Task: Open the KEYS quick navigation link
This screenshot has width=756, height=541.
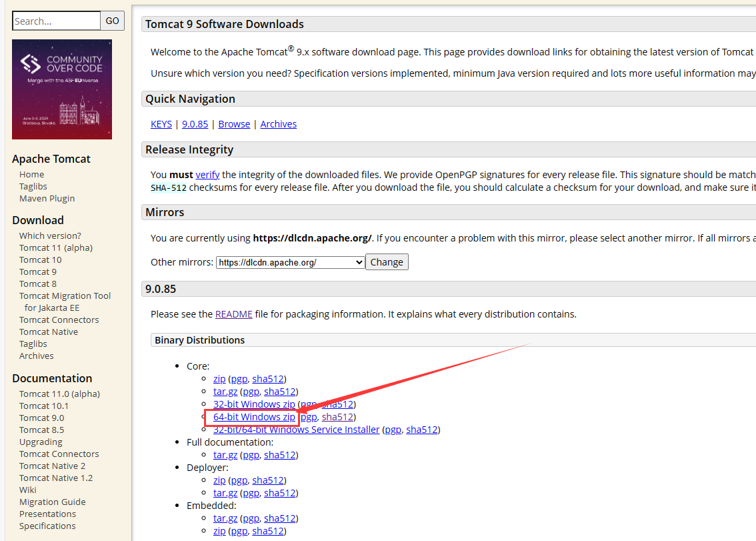Action: pyautogui.click(x=161, y=124)
